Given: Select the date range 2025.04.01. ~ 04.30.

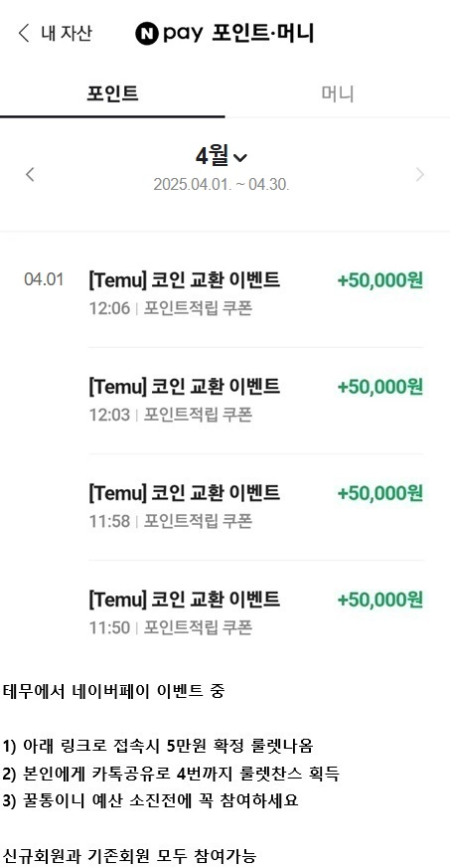Looking at the screenshot, I should pyautogui.click(x=222, y=184).
